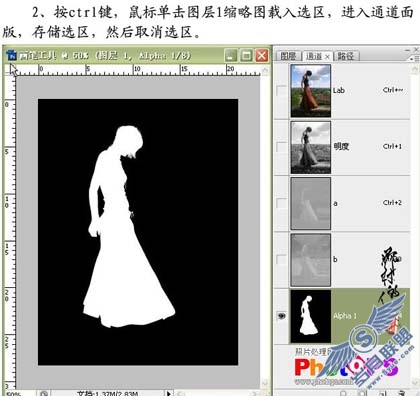
Task: Click ruler origin corner box
Action: coord(10,70)
